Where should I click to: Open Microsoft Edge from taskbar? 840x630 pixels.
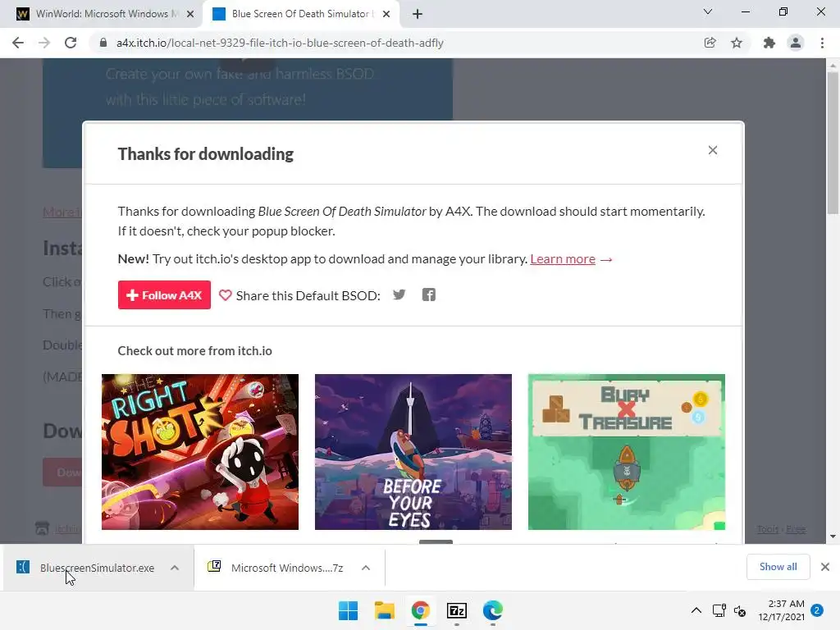[492, 610]
